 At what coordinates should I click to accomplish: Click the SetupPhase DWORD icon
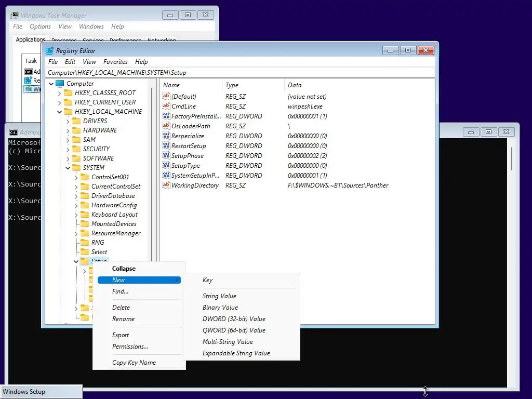click(x=166, y=155)
